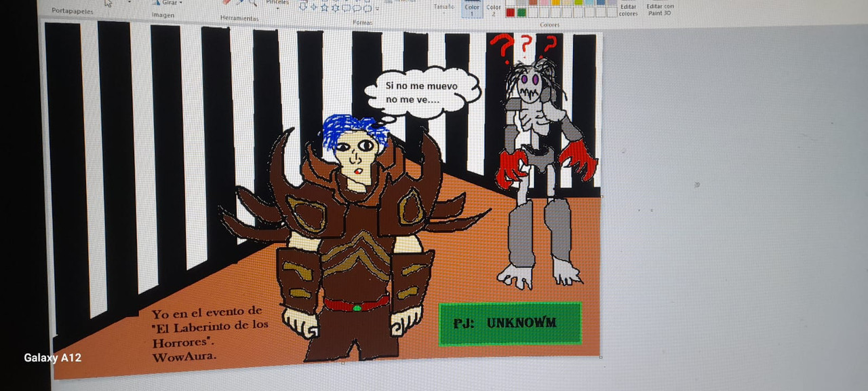This screenshot has width=868, height=391.
Task: Choose the red color swatch
Action: [x=511, y=12]
